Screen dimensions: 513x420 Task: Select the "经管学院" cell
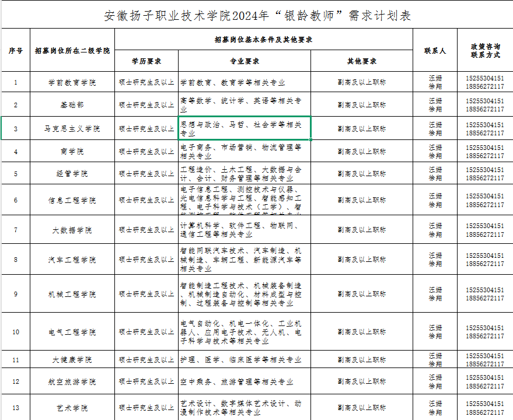(72, 173)
